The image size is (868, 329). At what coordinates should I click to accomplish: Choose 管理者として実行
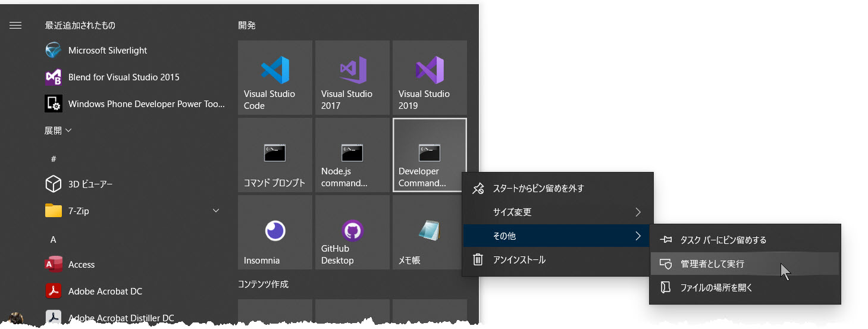pos(745,264)
